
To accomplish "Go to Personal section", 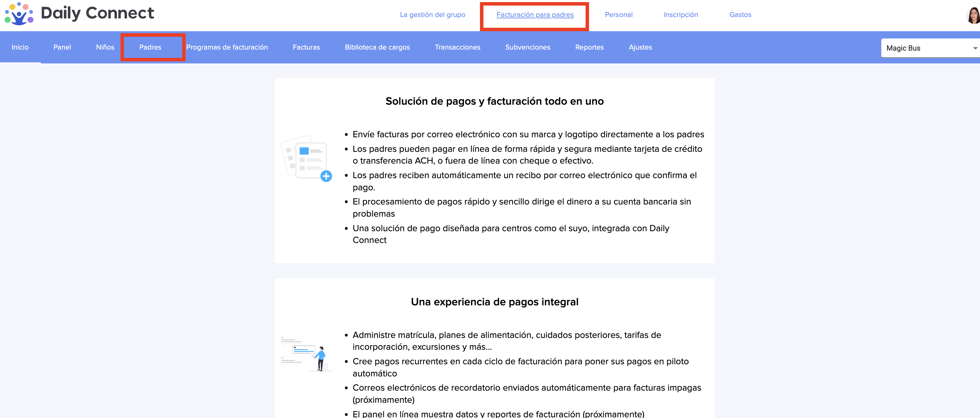I will (x=618, y=15).
